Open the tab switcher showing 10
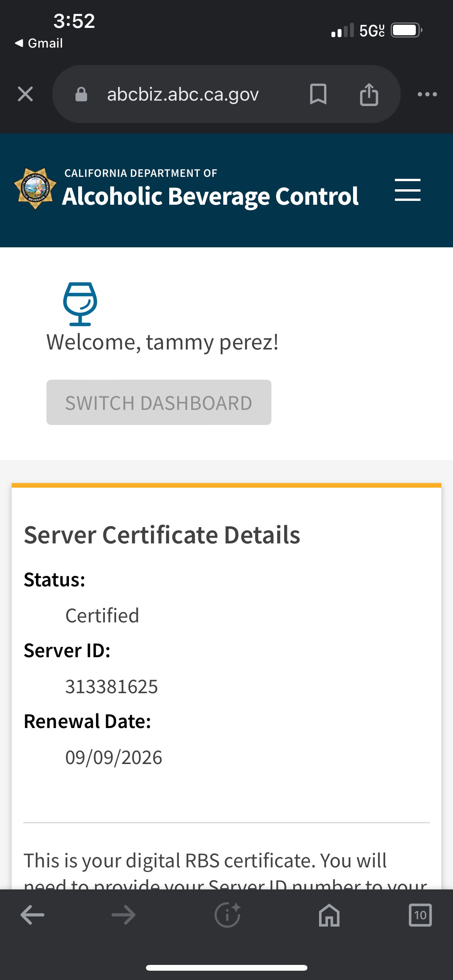This screenshot has height=980, width=453. pos(420,915)
